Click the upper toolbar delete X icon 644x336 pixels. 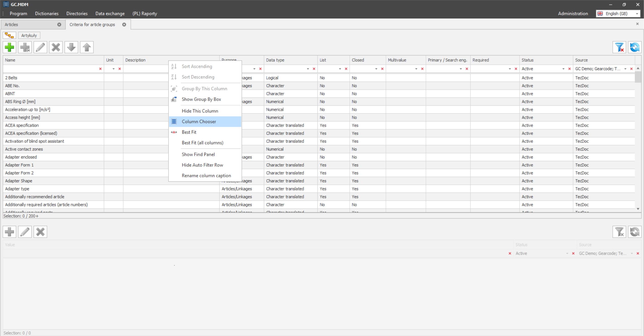point(56,47)
